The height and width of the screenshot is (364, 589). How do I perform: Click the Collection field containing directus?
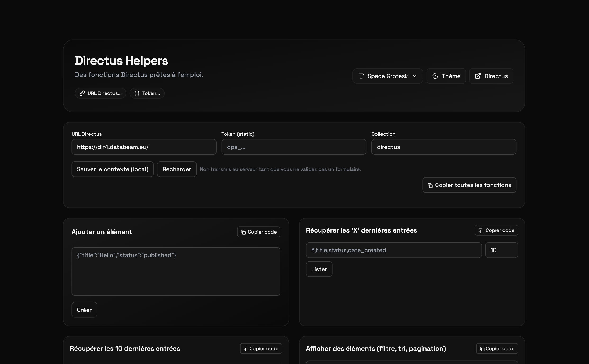[444, 147]
